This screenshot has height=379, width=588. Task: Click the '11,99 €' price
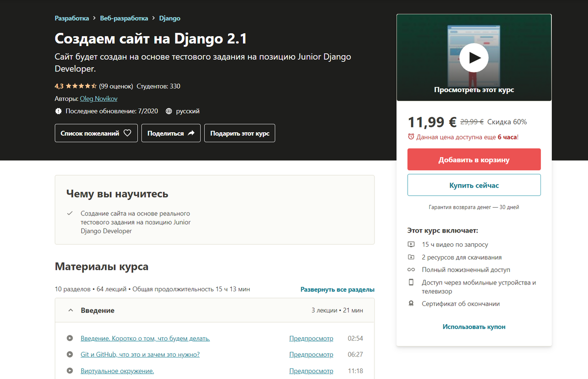pyautogui.click(x=432, y=122)
